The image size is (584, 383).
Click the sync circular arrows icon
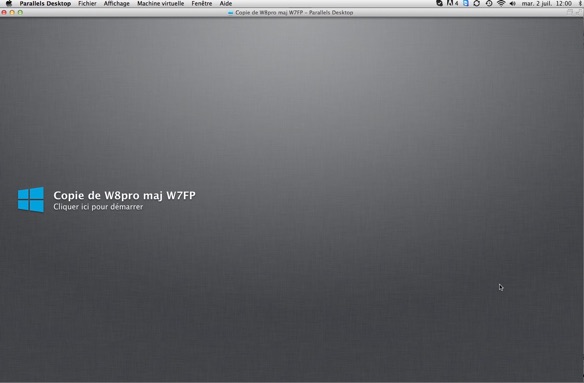[x=477, y=3]
